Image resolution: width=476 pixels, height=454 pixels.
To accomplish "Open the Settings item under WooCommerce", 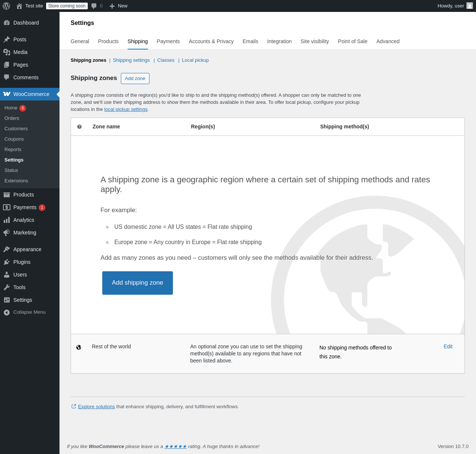I will [x=14, y=160].
